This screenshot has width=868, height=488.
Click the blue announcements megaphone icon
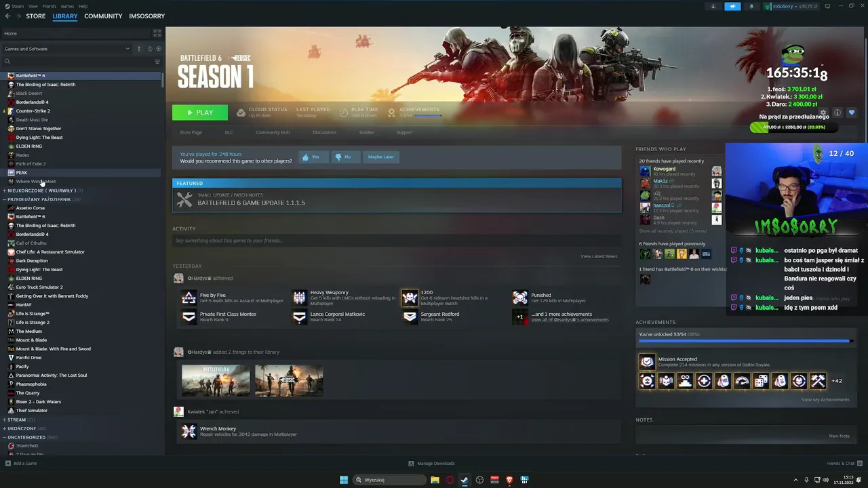[732, 6]
